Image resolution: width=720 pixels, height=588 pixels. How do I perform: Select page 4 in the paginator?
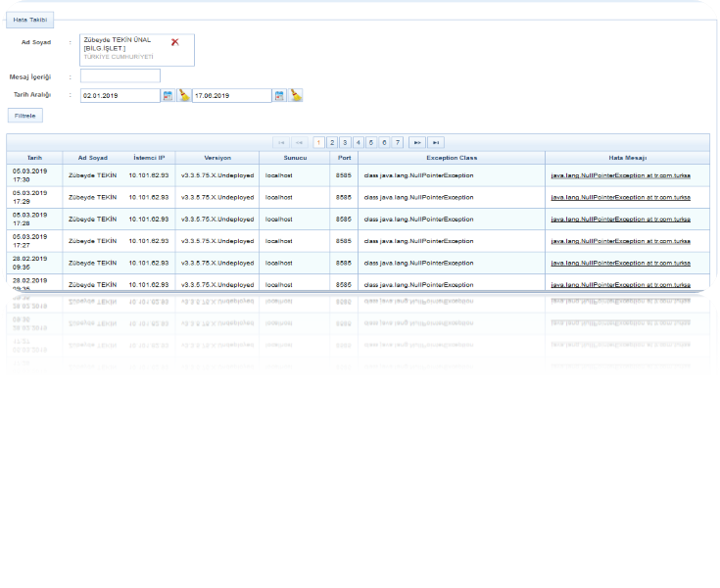(359, 143)
